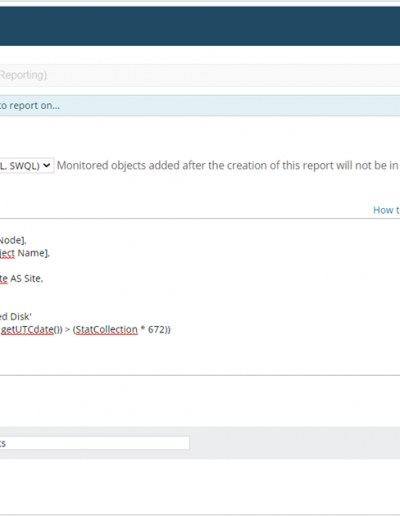Viewport: 400px width, 516px height.
Task: Place cursor on 'StatCollection' in the query
Action: point(106,330)
